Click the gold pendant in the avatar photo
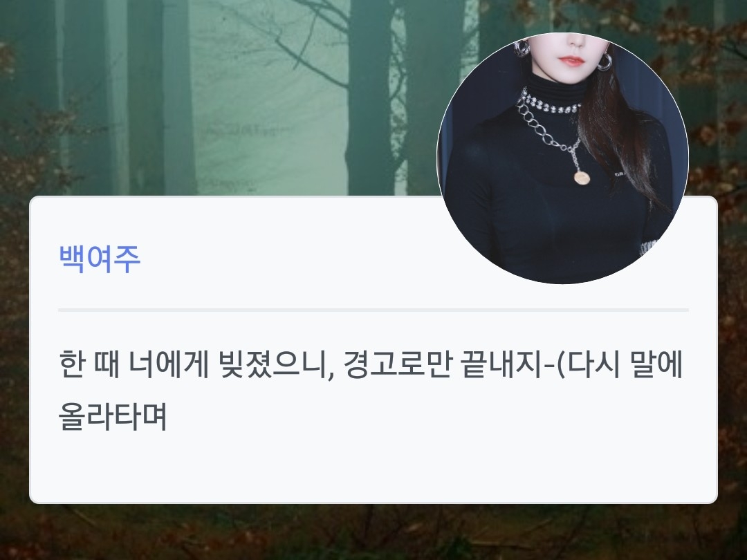 (581, 178)
